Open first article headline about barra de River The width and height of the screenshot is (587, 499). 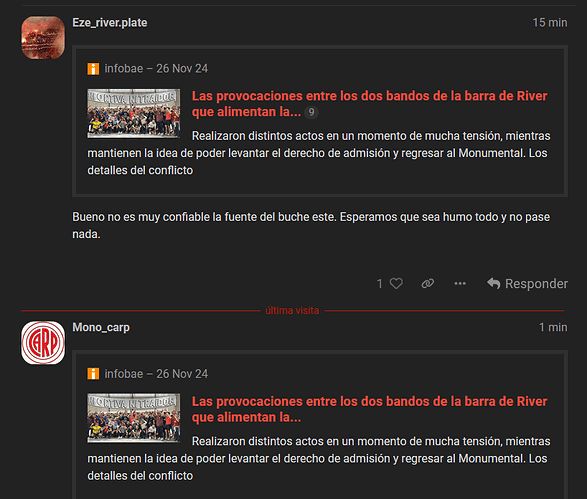369,104
